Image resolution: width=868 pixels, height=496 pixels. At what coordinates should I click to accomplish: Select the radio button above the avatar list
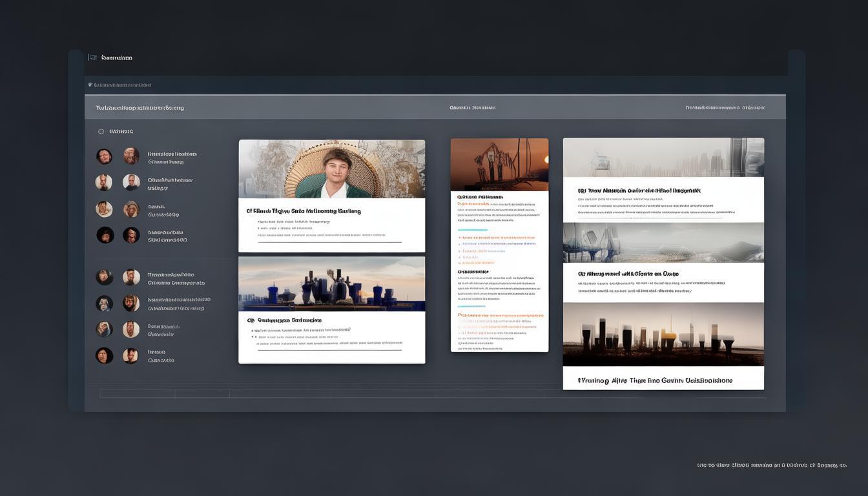[101, 132]
